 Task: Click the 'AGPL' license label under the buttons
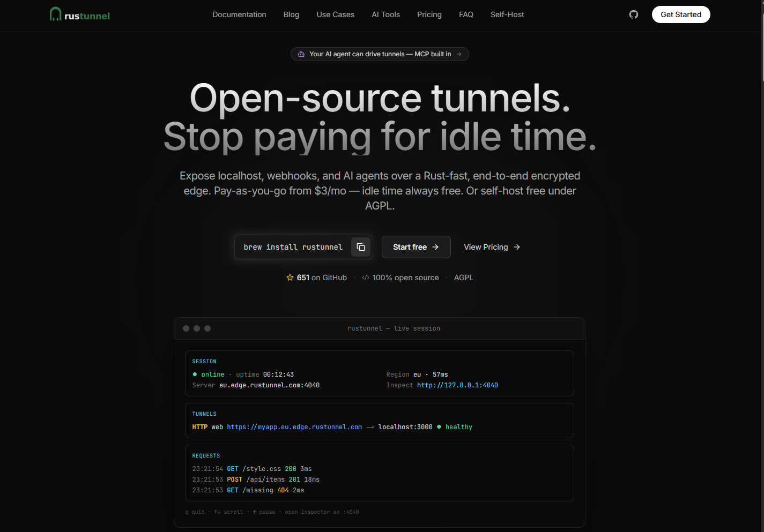[464, 278]
